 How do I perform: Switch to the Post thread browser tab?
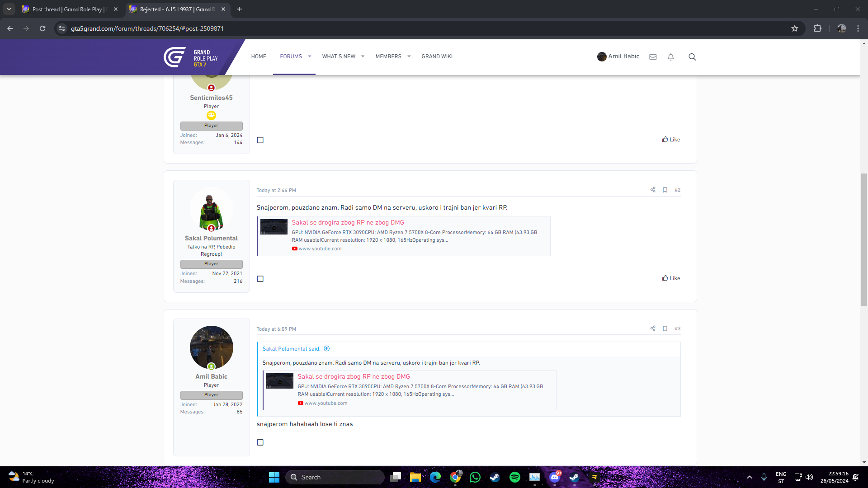coord(68,9)
